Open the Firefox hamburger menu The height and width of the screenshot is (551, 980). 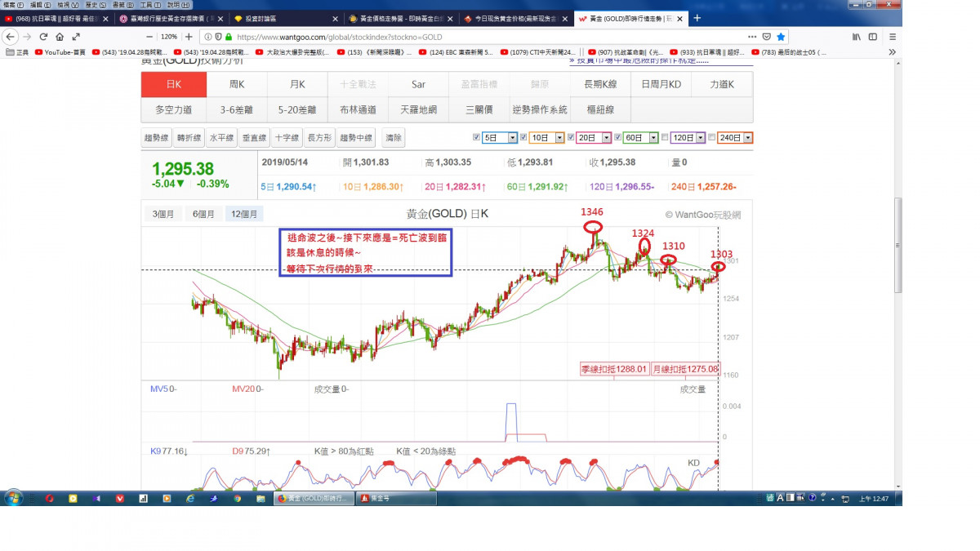click(892, 37)
